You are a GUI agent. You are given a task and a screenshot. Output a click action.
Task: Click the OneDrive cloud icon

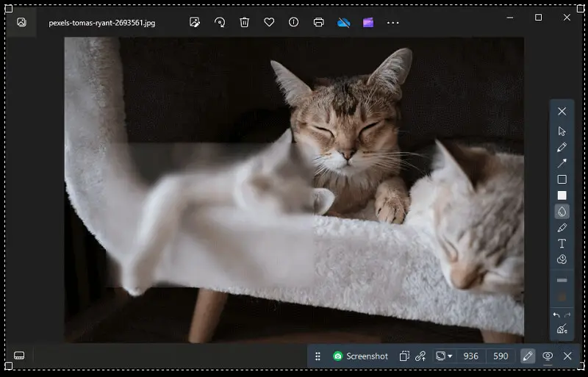coord(343,23)
